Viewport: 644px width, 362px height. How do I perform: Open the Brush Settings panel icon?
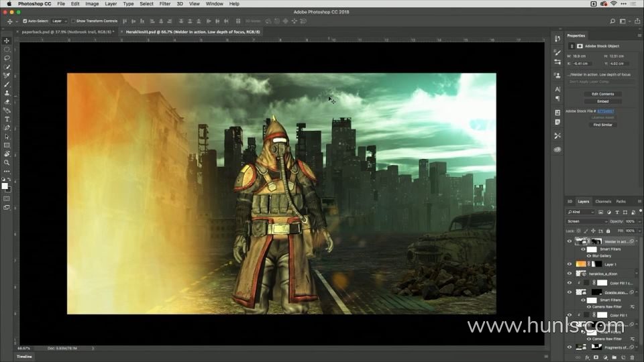click(x=557, y=52)
